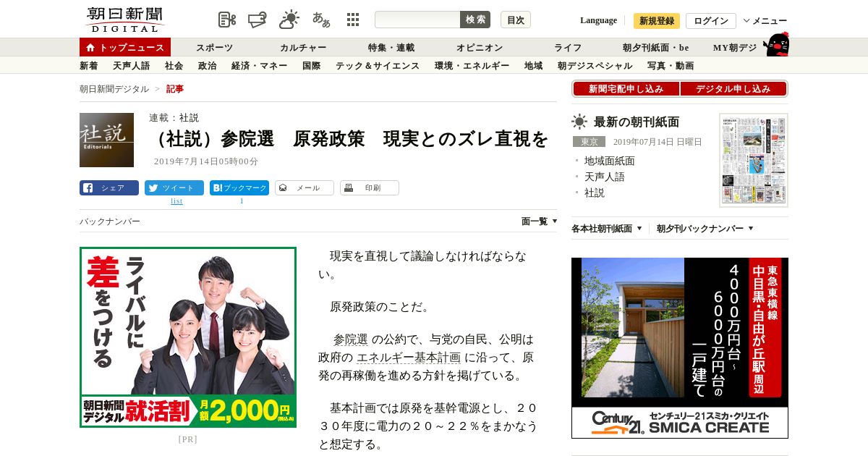Open the grid apps icon
Screen dimensions: 868x456
353,20
